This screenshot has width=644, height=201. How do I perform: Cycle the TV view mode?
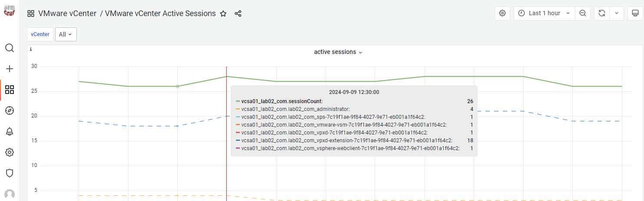tap(635, 13)
